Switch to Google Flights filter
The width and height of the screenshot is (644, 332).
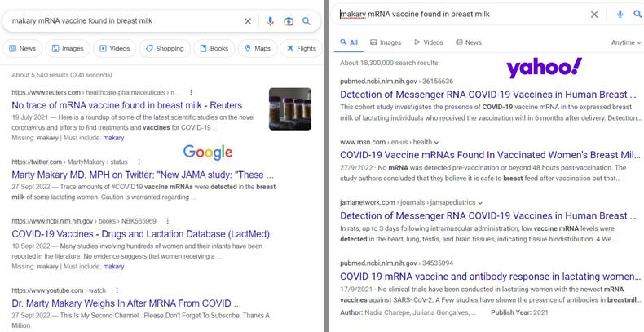click(302, 48)
